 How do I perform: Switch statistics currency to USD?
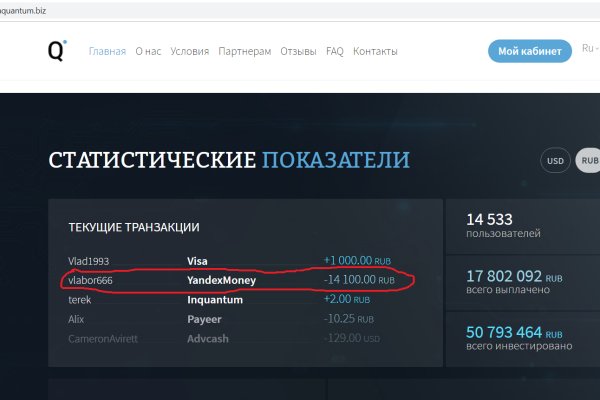point(555,160)
